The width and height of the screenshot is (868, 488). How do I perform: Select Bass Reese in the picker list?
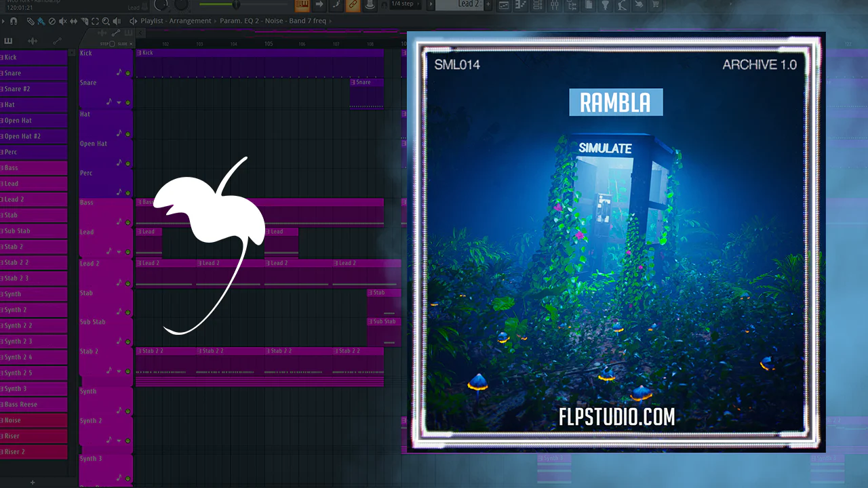pos(34,405)
